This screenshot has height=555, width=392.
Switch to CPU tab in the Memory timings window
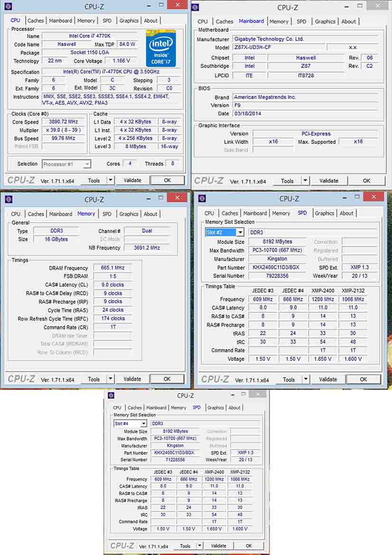(16, 214)
